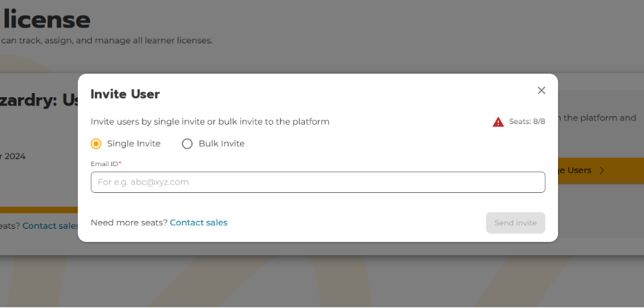Click the 'Invite User' dialog heading
644x308 pixels.
tap(125, 94)
